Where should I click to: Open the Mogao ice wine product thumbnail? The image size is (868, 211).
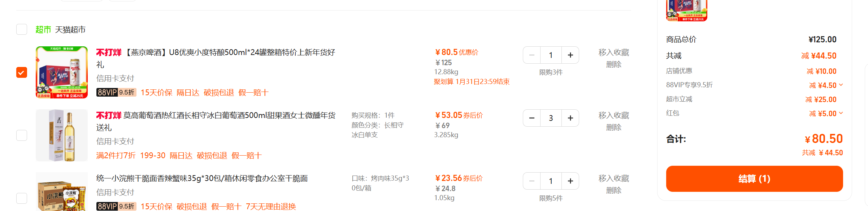[62, 135]
